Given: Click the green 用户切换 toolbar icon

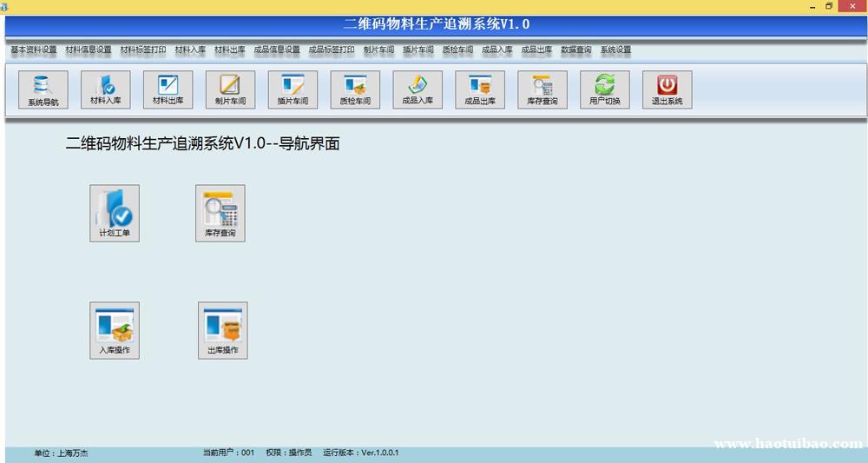Looking at the screenshot, I should coord(605,89).
